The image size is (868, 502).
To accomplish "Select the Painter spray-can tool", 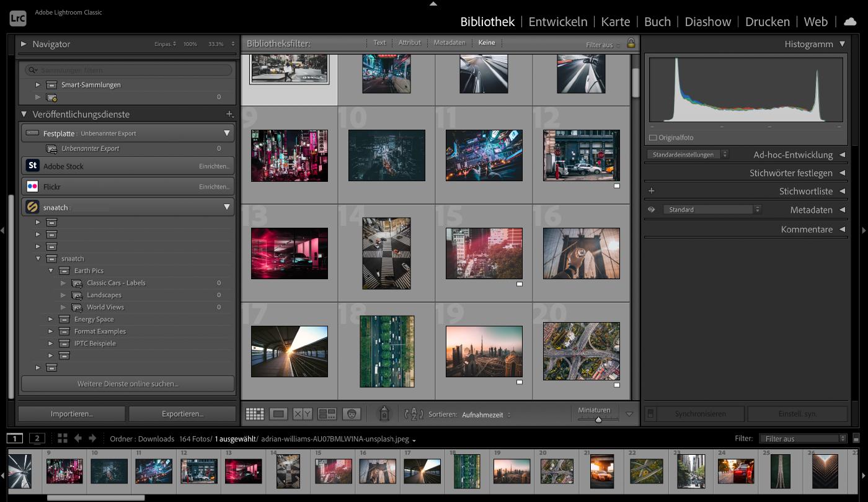I will pos(383,413).
